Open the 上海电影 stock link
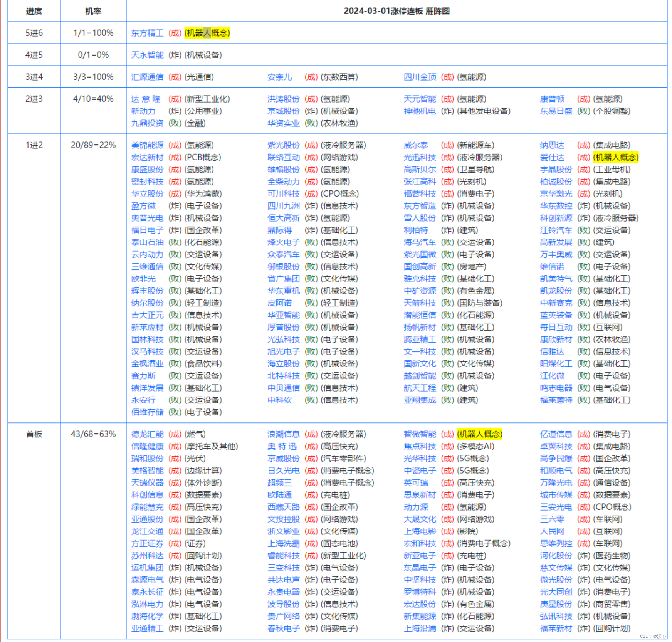672x642 pixels. click(x=420, y=531)
